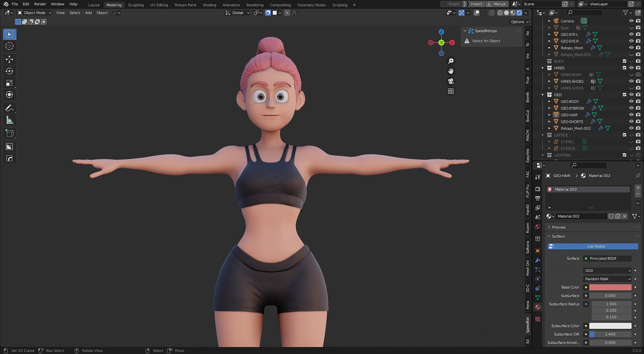
Task: Open the Global orientation dropdown
Action: pyautogui.click(x=237, y=13)
